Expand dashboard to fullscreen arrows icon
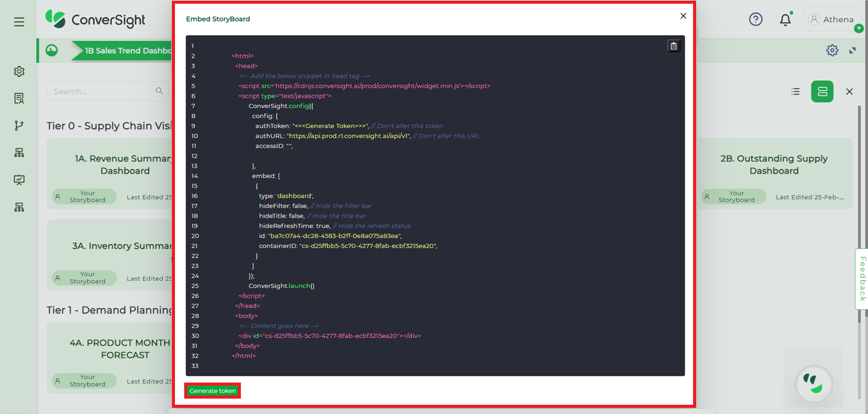This screenshot has height=414, width=868. click(853, 51)
